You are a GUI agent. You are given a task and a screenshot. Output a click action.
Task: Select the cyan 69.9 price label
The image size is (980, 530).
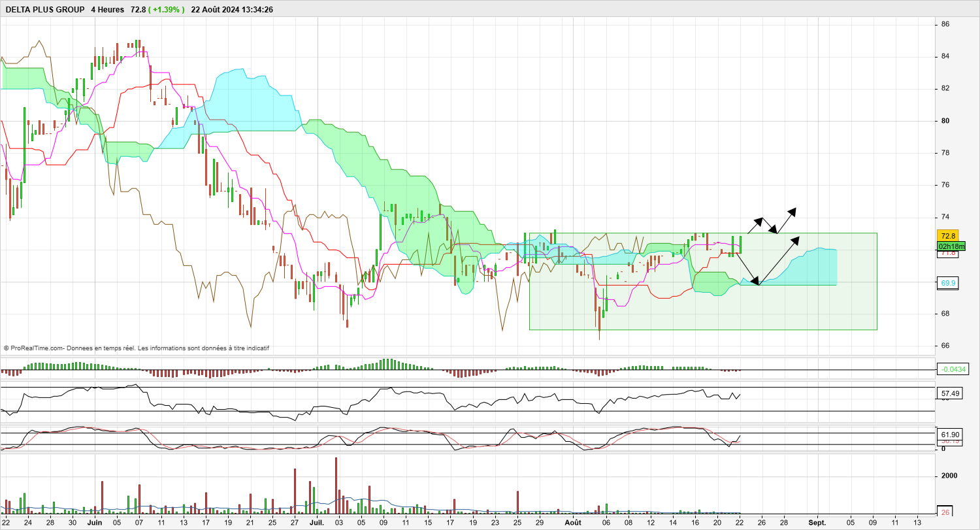(x=948, y=283)
